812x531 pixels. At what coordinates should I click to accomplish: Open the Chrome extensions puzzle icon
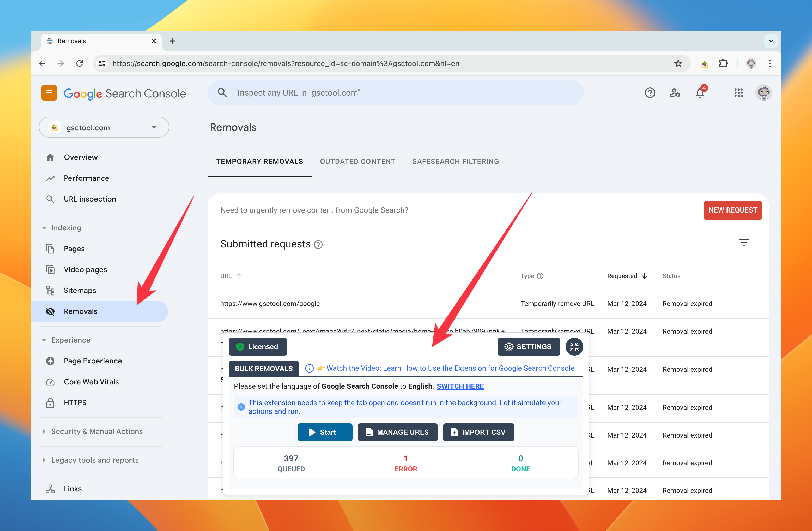click(x=723, y=63)
